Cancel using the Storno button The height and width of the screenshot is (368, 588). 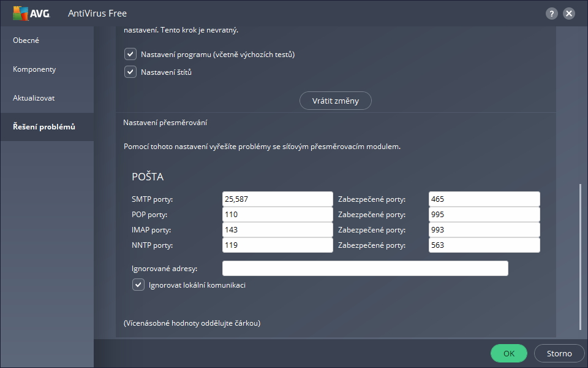tap(559, 353)
